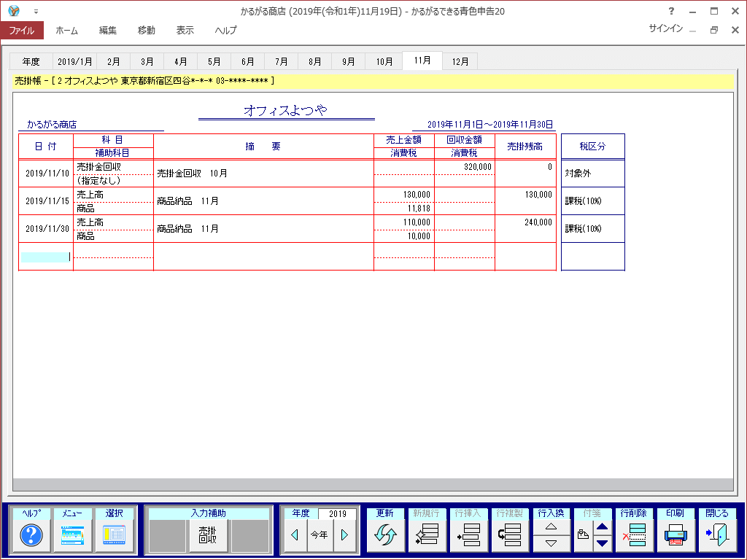
Task: Click the 付箋 sticky note icon
Action: coord(583,534)
